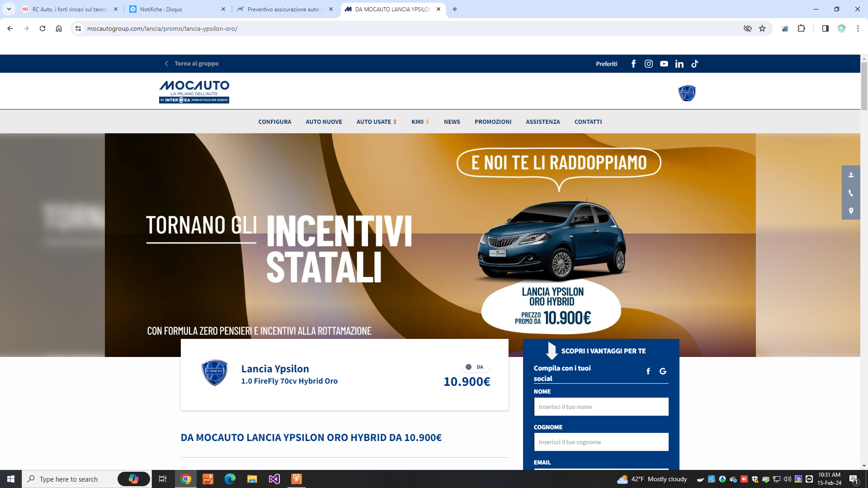The image size is (868, 488).
Task: Click the Mocauto logo
Action: point(194,92)
